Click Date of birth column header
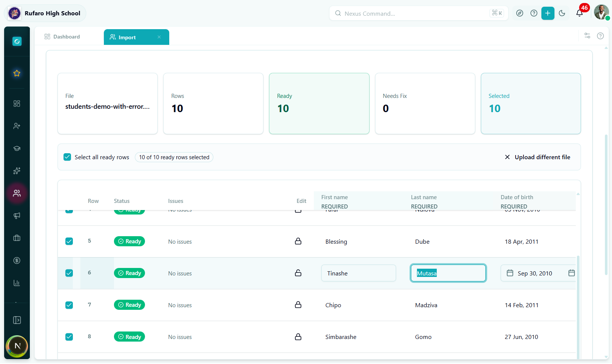The height and width of the screenshot is (364, 612). (517, 197)
